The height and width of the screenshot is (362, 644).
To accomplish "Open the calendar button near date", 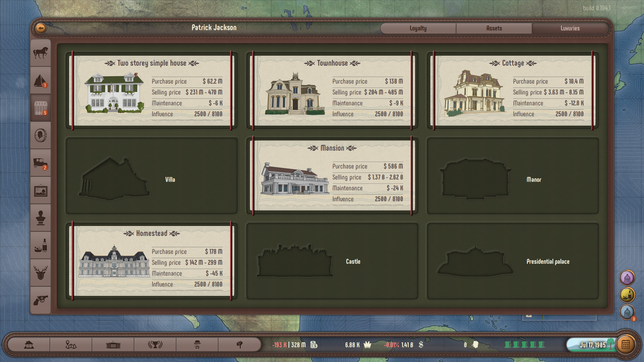I will [626, 345].
